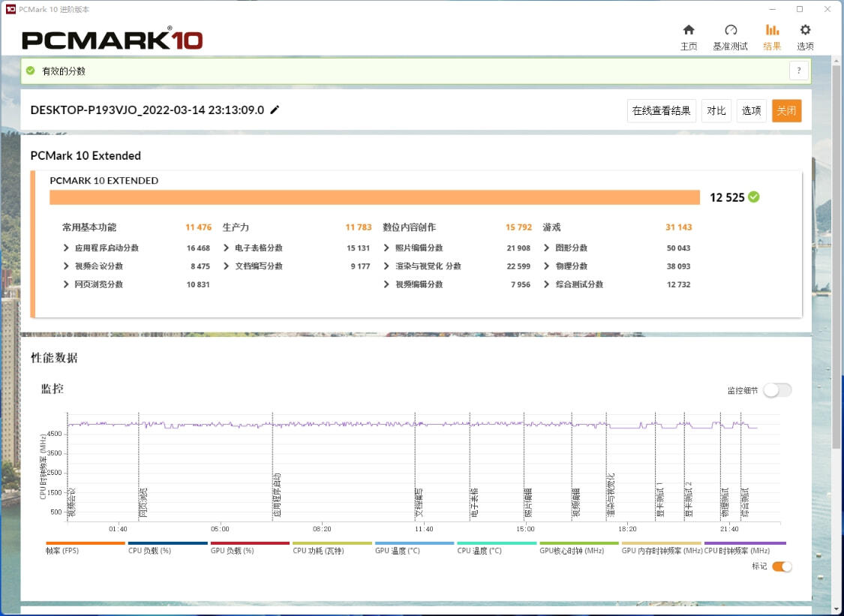Viewport: 844px width, 616px height.
Task: Select the CPU 负载 (%) legend swatch
Action: point(168,543)
